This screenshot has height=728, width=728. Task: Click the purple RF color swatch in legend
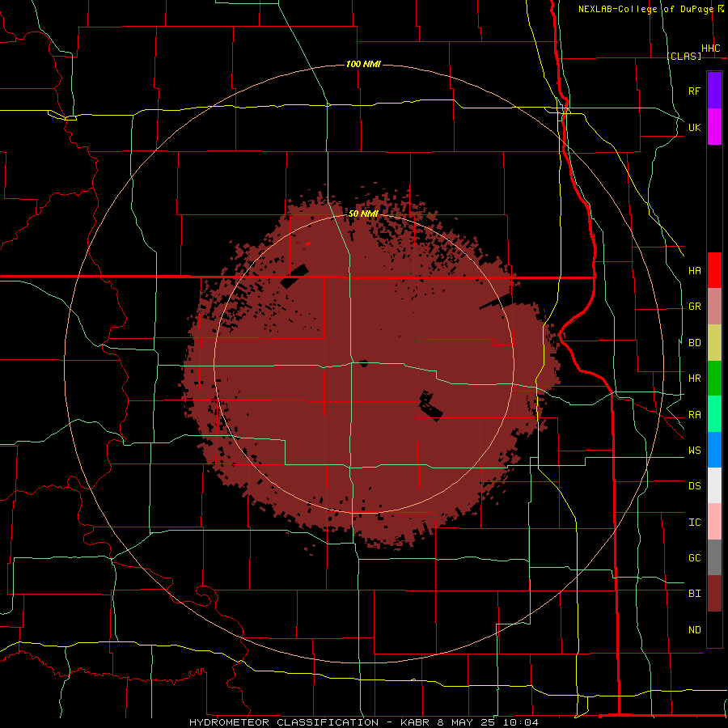coord(714,91)
